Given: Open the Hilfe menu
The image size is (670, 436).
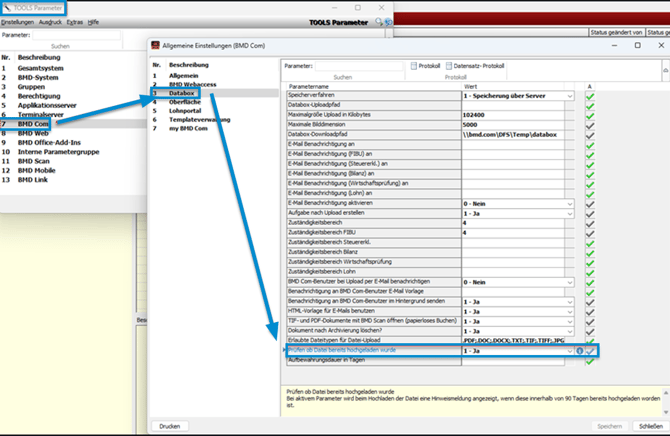Looking at the screenshot, I should [93, 22].
